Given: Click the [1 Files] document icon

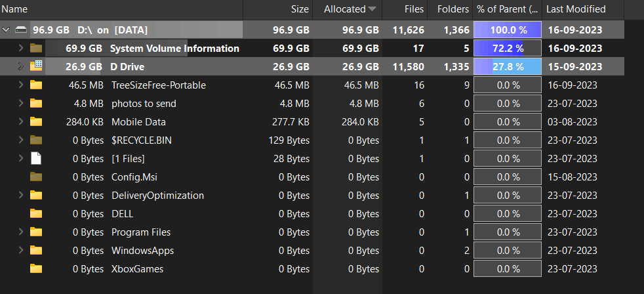Looking at the screenshot, I should (36, 159).
